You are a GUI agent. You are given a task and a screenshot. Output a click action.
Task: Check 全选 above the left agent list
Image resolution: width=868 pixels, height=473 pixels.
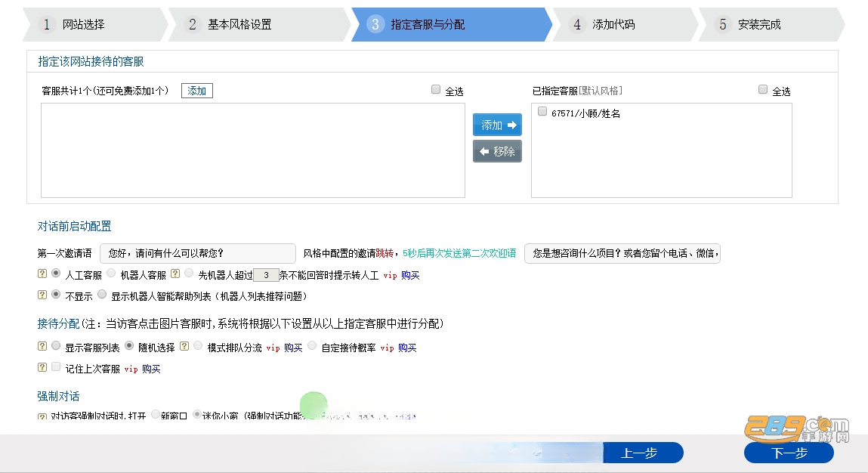coord(436,90)
